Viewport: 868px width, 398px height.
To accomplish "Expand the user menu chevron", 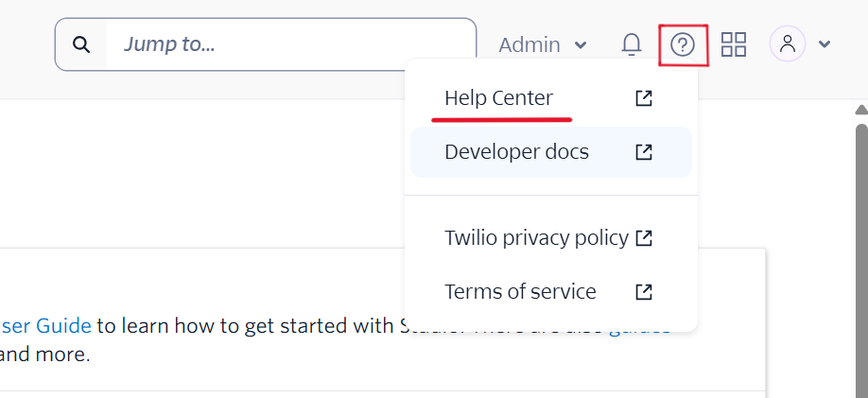I will click(825, 44).
